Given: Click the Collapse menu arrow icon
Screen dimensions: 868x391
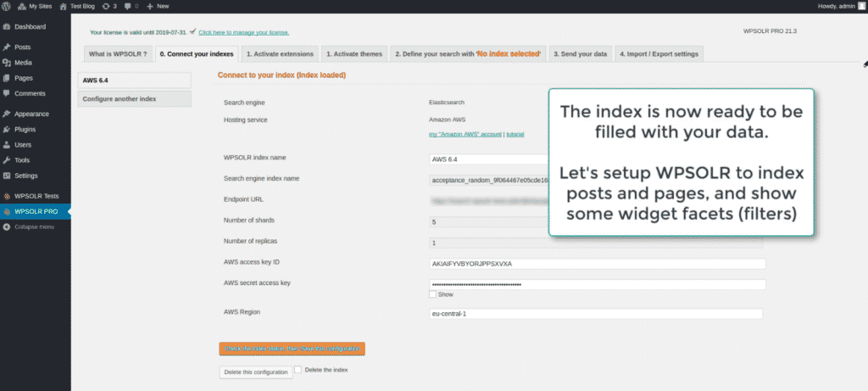Looking at the screenshot, I should click(x=7, y=227).
